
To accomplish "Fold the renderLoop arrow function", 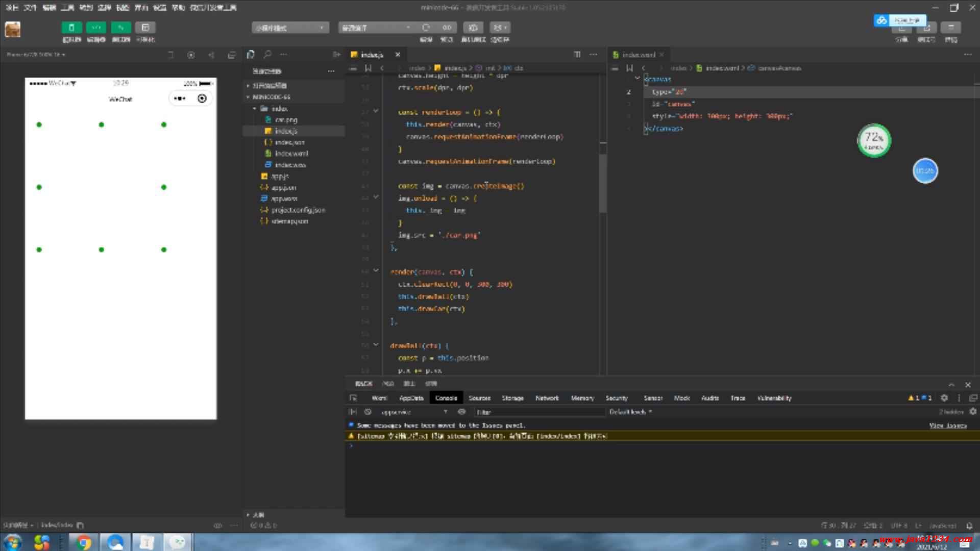I will click(x=376, y=111).
